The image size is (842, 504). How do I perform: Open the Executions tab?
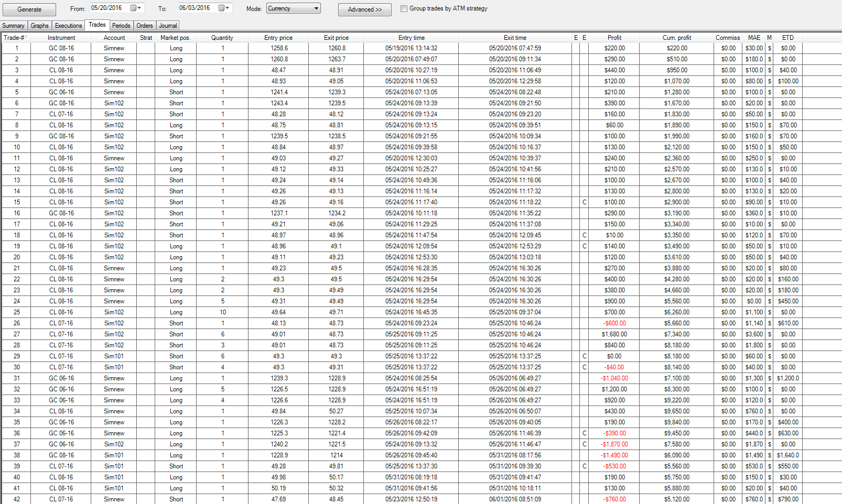pos(69,26)
